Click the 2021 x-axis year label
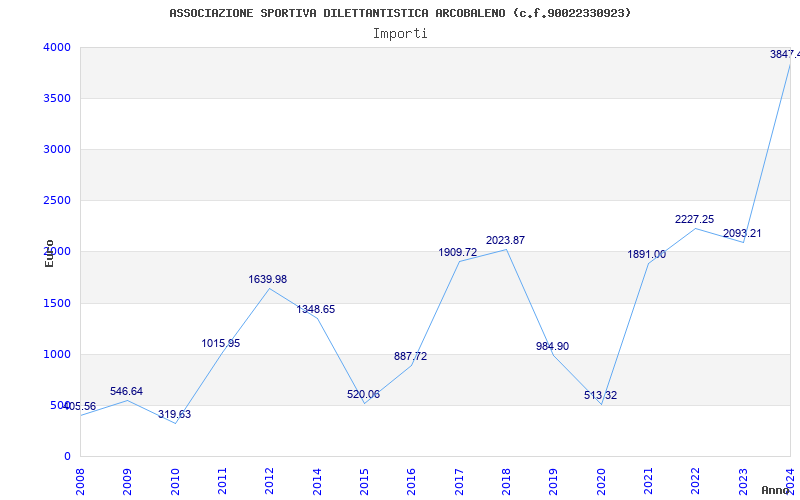Image resolution: width=800 pixels, height=500 pixels. pyautogui.click(x=648, y=481)
